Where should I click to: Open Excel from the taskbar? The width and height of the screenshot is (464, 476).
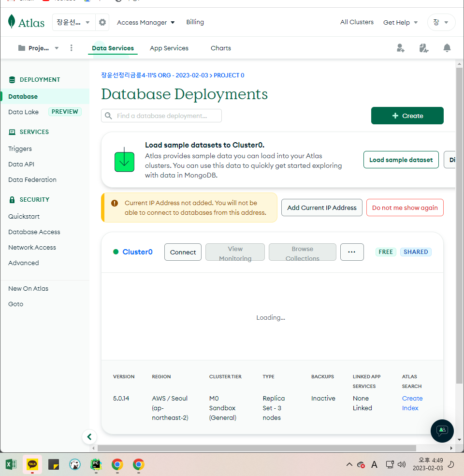[x=11, y=464]
